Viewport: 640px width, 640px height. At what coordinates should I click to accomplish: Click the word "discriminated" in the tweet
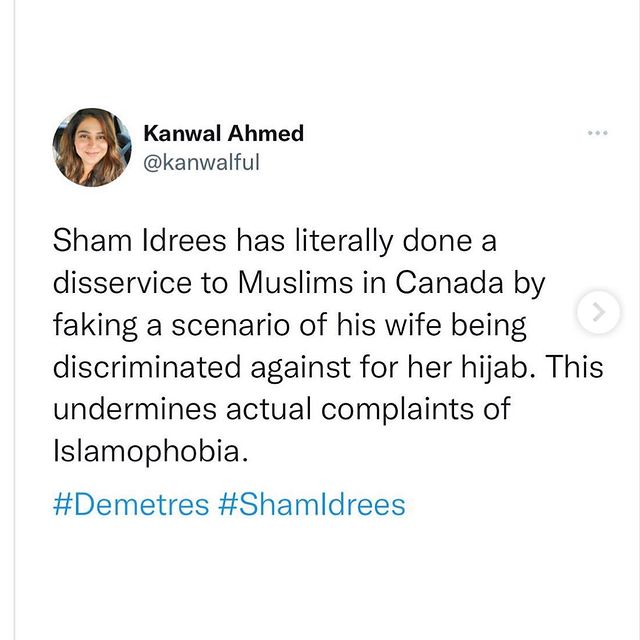click(x=147, y=367)
